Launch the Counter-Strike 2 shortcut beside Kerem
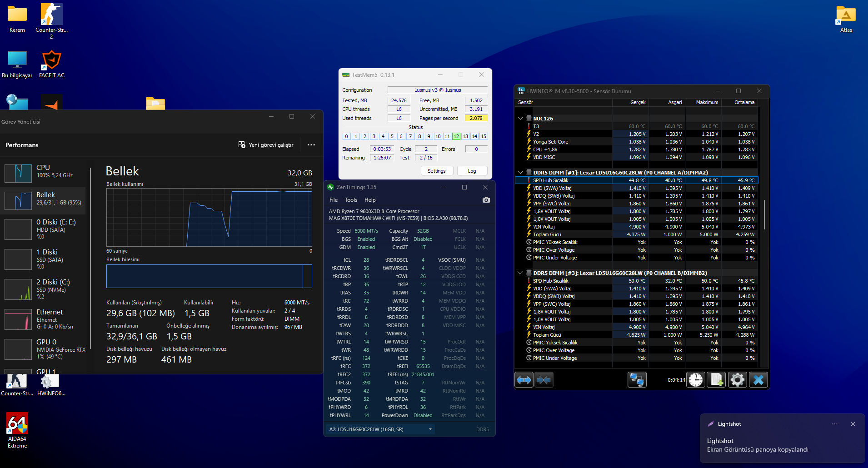The width and height of the screenshot is (868, 468). pos(51,21)
